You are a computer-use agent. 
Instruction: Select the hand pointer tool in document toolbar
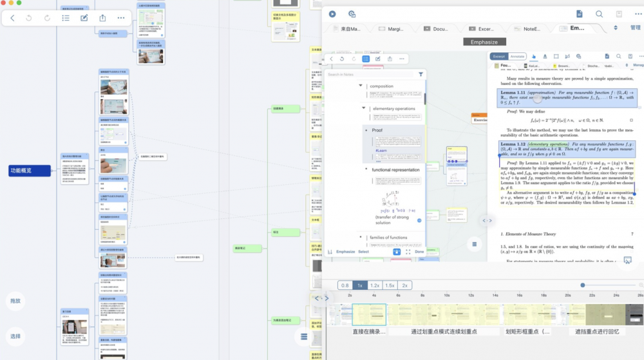tap(533, 56)
